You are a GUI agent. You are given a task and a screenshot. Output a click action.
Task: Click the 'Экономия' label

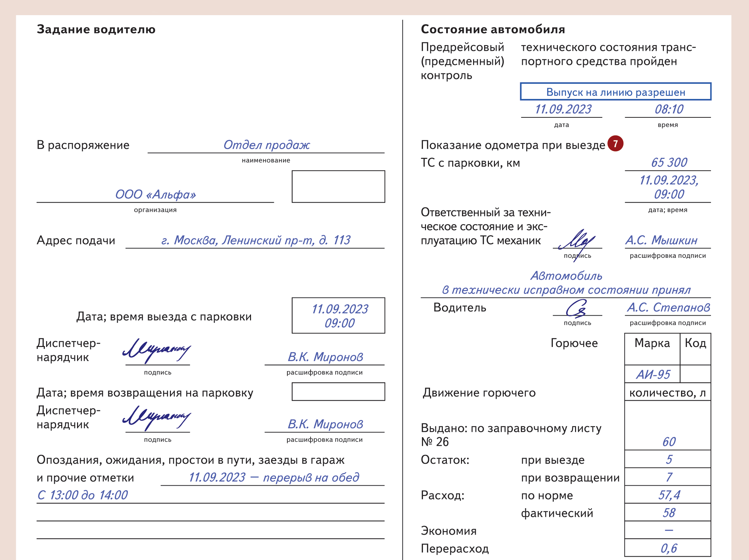448,530
